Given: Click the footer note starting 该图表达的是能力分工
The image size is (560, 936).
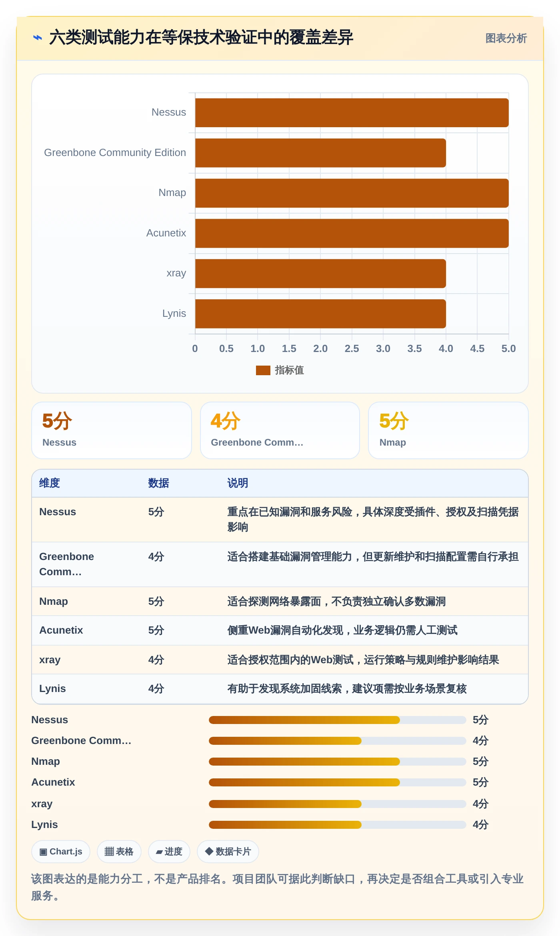Looking at the screenshot, I should click(x=277, y=887).
